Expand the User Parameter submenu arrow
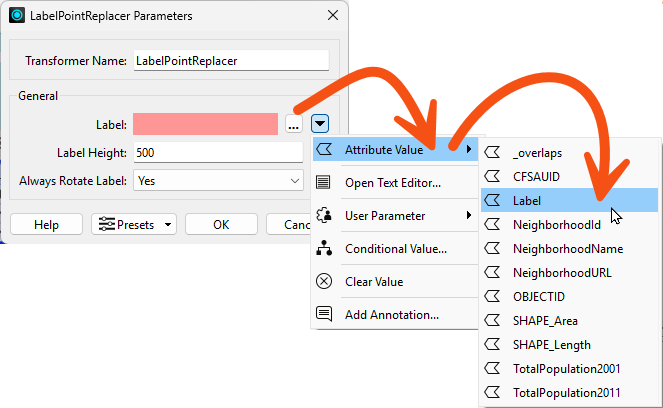 click(x=468, y=215)
